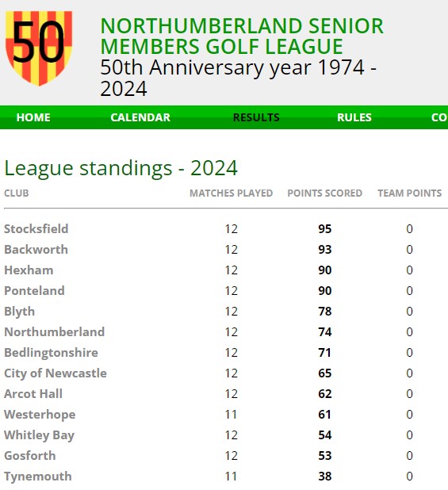Click the Northumberland Senior Members Golf League title

pyautogui.click(x=242, y=36)
